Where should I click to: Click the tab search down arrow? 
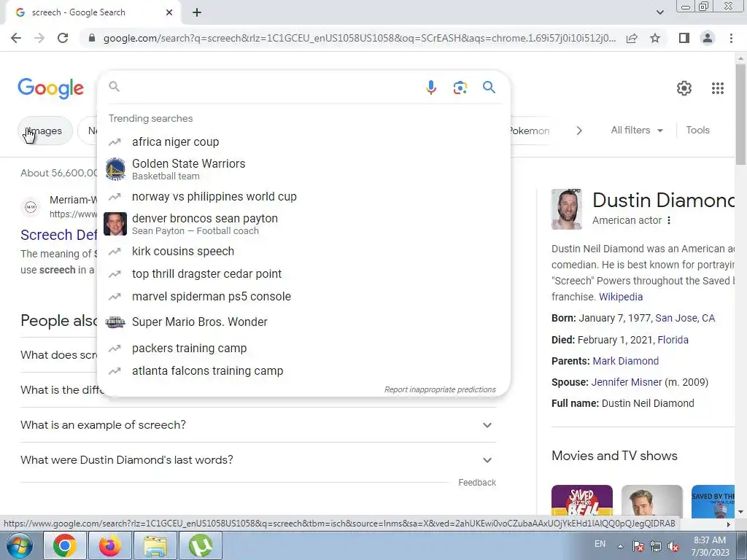click(x=659, y=12)
